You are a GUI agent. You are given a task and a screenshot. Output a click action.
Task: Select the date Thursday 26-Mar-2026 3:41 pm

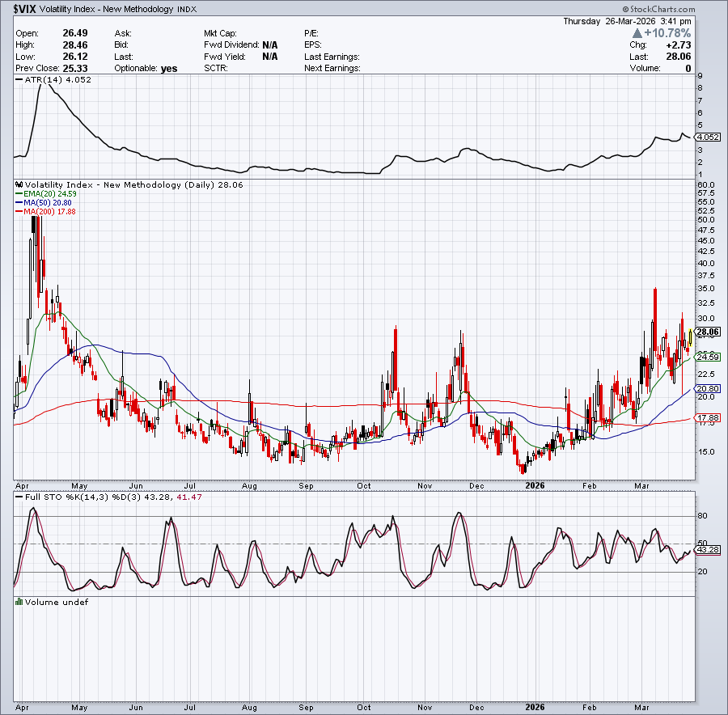tap(627, 21)
